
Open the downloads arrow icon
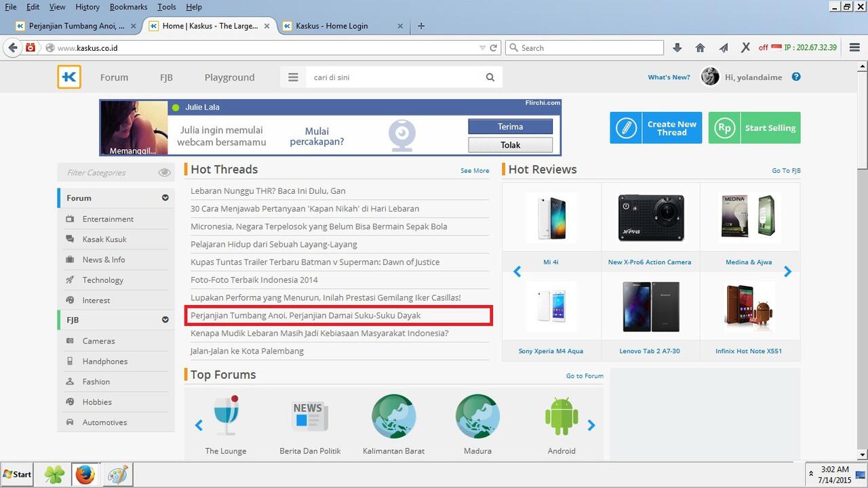click(677, 47)
